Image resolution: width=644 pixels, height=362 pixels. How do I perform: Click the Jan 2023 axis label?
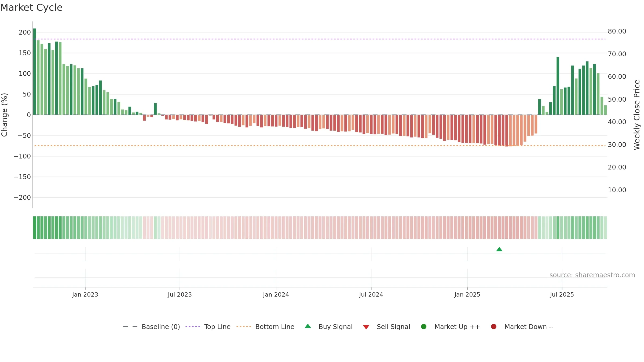[85, 294]
